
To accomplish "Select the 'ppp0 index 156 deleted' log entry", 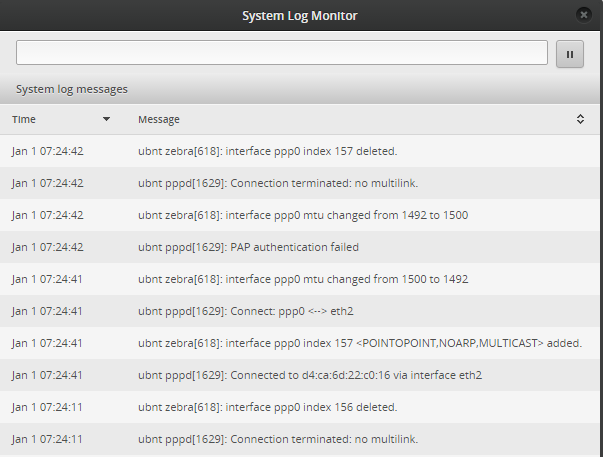I will coord(267,407).
